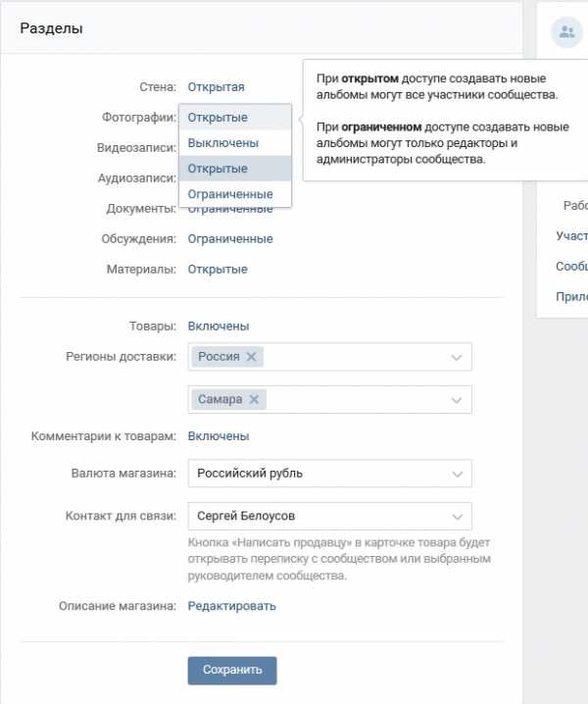The width and height of the screenshot is (588, 704).
Task: Click the Сохранить button
Action: [x=232, y=671]
